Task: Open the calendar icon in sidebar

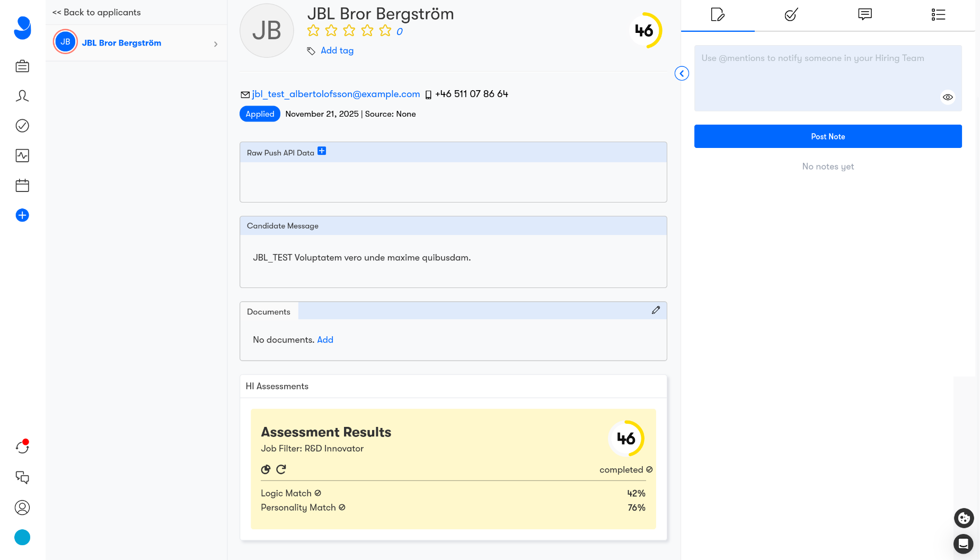Action: 22,186
